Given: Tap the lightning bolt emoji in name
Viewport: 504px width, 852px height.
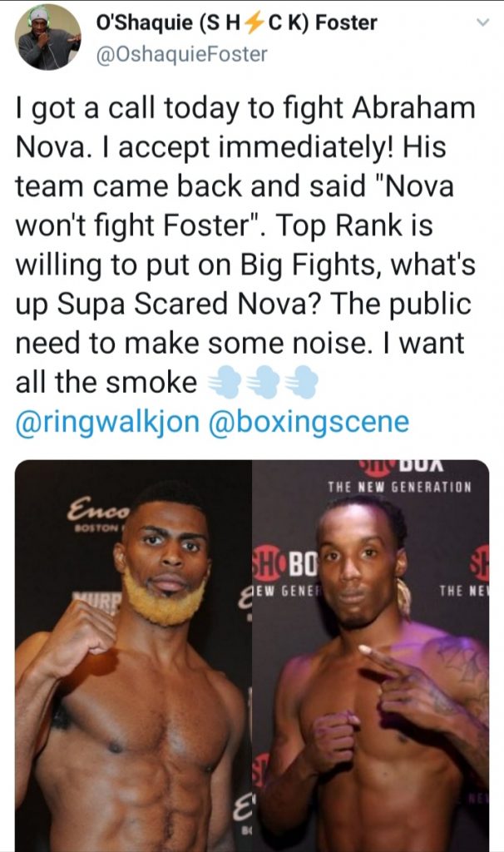Looking at the screenshot, I should 253,23.
